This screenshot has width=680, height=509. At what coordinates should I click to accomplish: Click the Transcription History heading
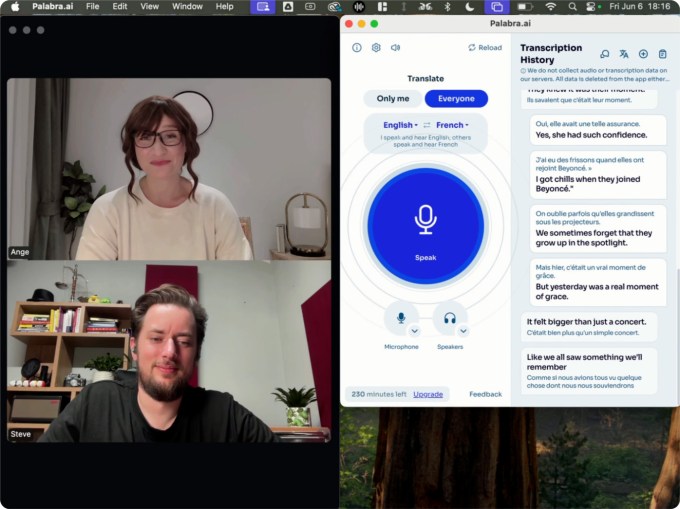(x=551, y=54)
